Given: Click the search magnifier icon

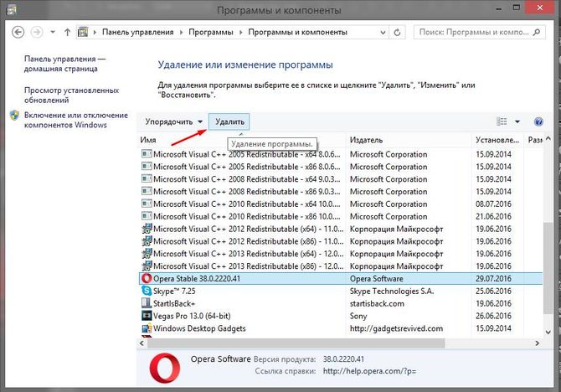Looking at the screenshot, I should [x=537, y=32].
